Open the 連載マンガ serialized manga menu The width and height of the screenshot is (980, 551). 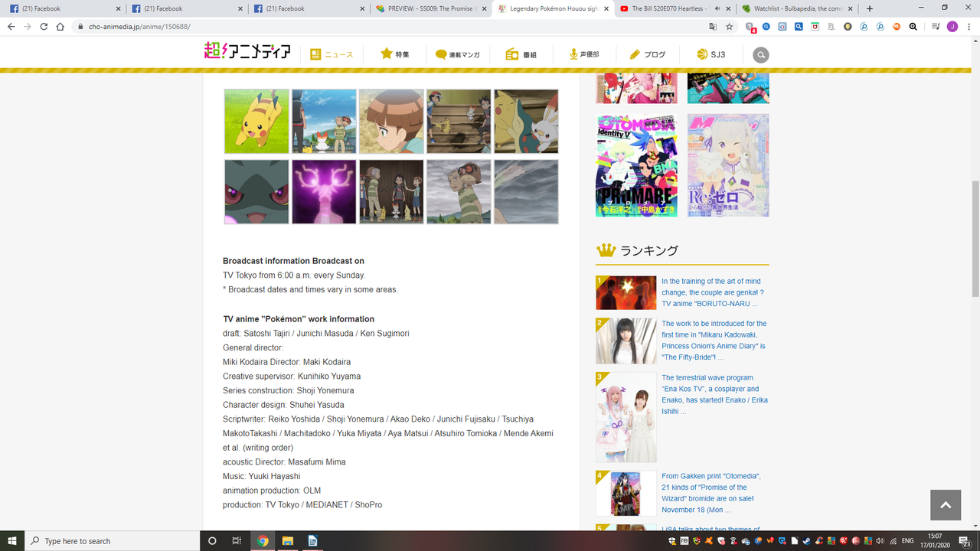point(458,55)
